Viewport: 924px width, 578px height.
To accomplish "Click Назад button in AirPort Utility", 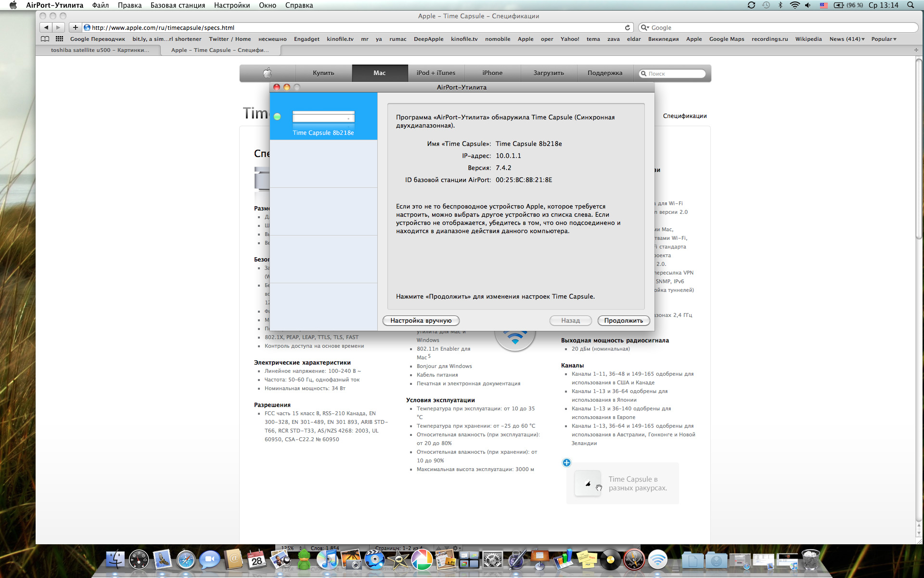I will (570, 320).
